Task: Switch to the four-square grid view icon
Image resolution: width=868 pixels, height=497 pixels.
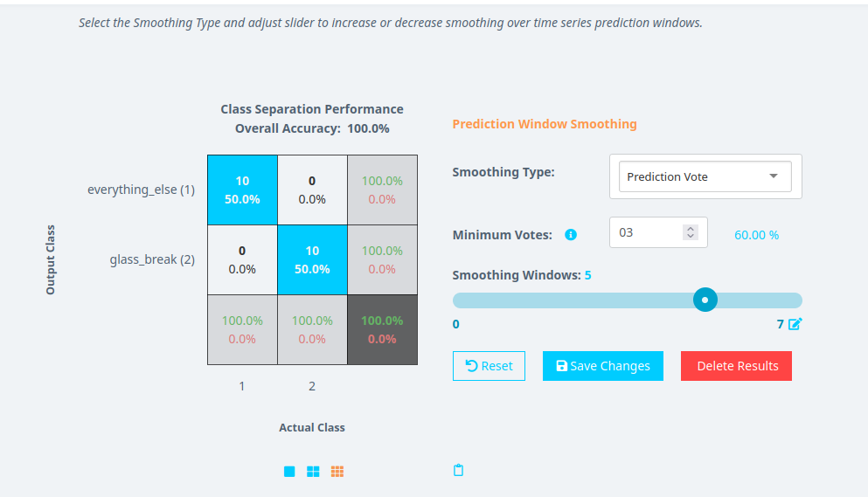Action: [x=313, y=472]
